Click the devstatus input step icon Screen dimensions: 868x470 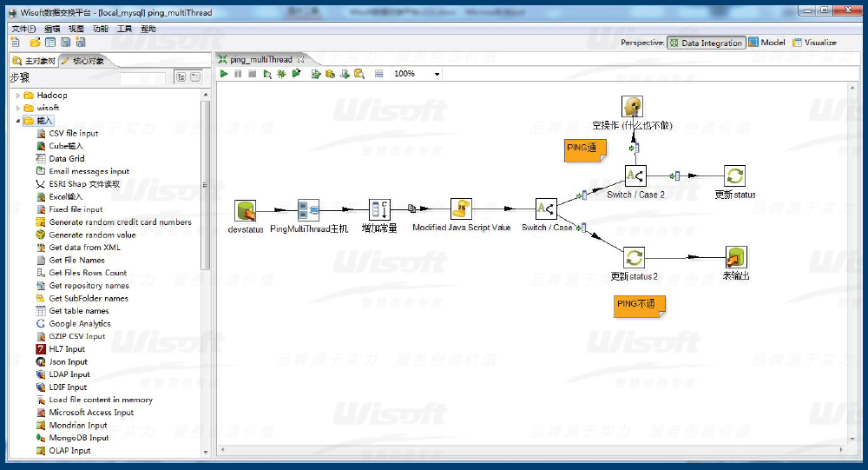click(246, 210)
